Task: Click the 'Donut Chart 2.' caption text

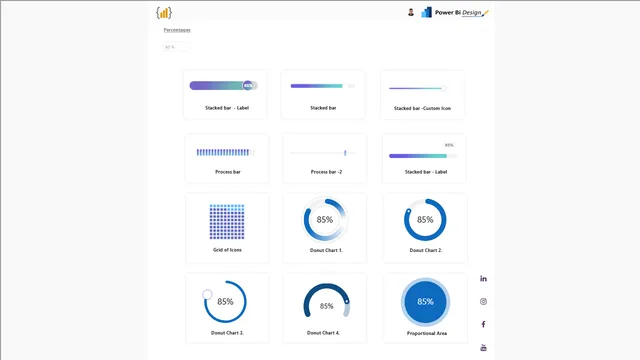Action: click(426, 250)
